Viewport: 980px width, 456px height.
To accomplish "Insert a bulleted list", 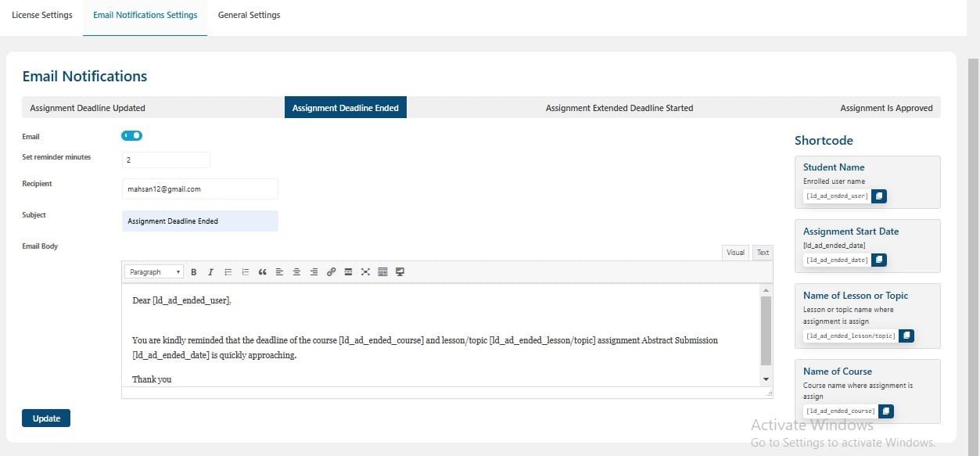I will click(x=228, y=272).
